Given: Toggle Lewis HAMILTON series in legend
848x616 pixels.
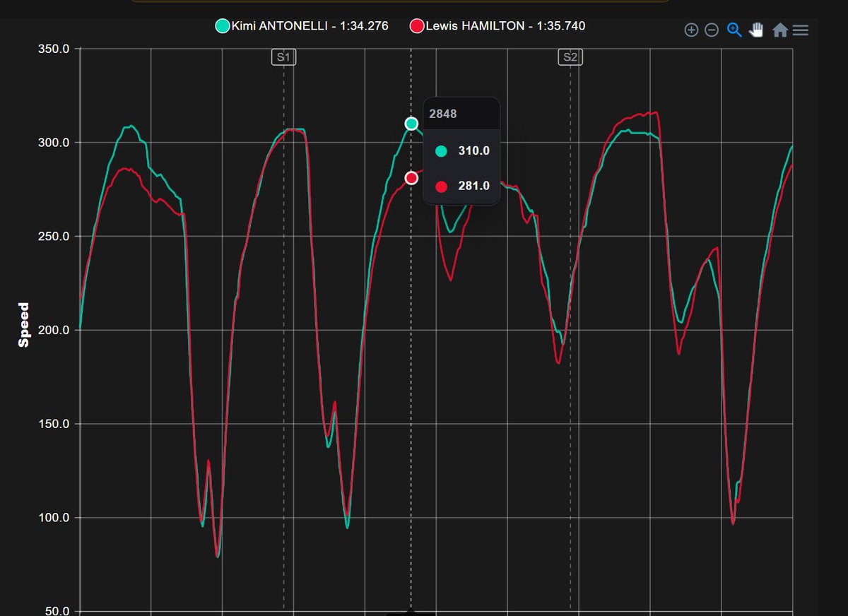Looking at the screenshot, I should 497,26.
